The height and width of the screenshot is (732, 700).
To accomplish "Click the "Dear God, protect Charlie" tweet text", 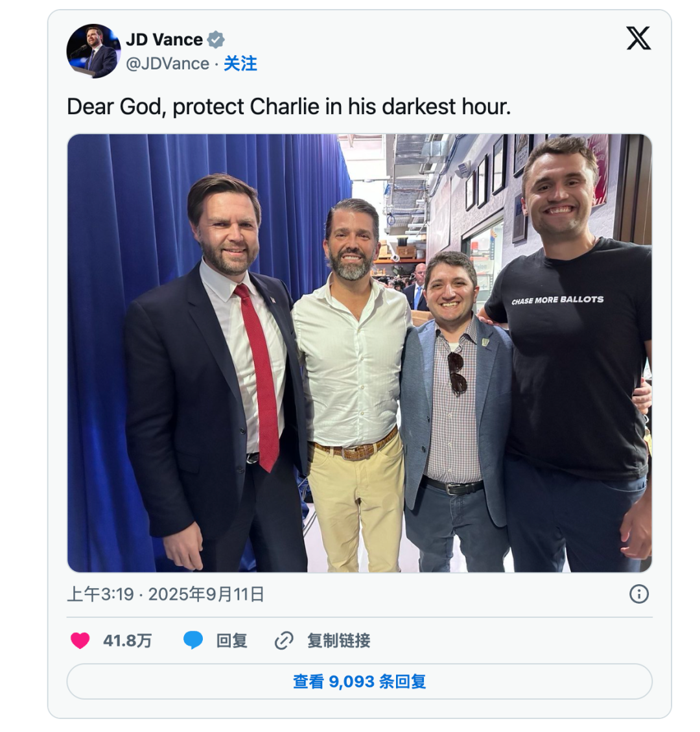I will 288,106.
